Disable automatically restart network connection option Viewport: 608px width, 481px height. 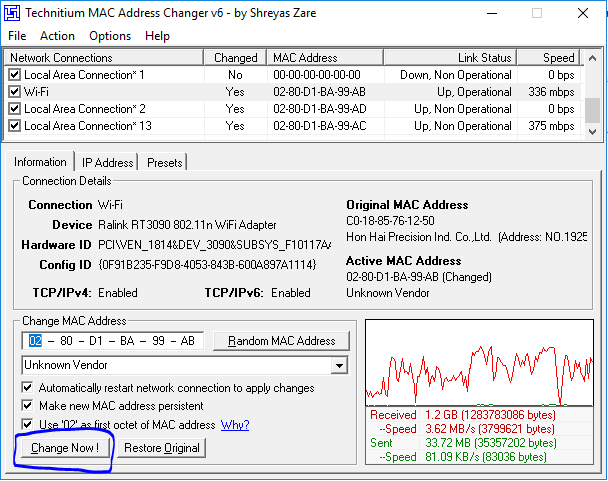[27, 387]
